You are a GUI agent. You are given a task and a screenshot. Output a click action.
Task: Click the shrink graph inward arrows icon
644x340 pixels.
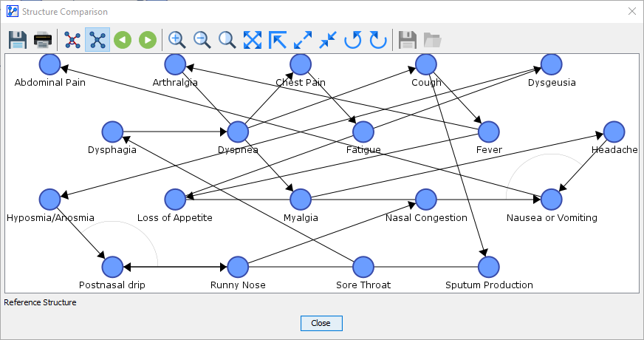click(328, 40)
